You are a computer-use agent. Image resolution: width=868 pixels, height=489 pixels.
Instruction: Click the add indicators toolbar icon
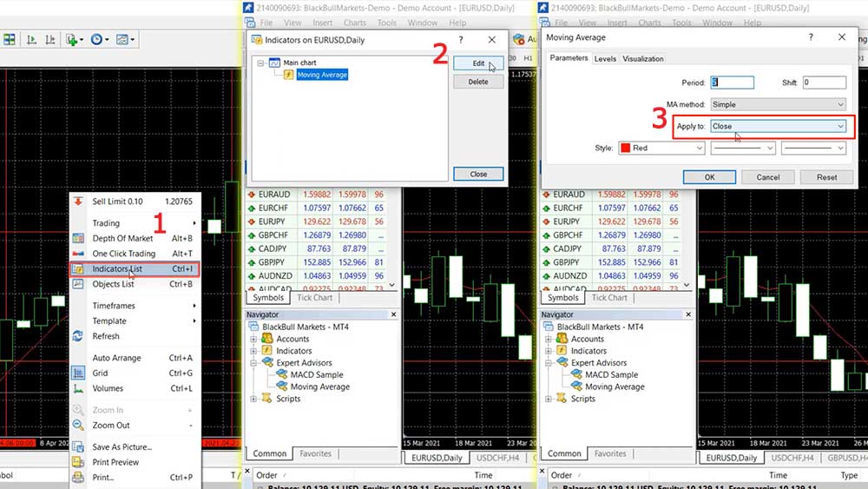(71, 39)
